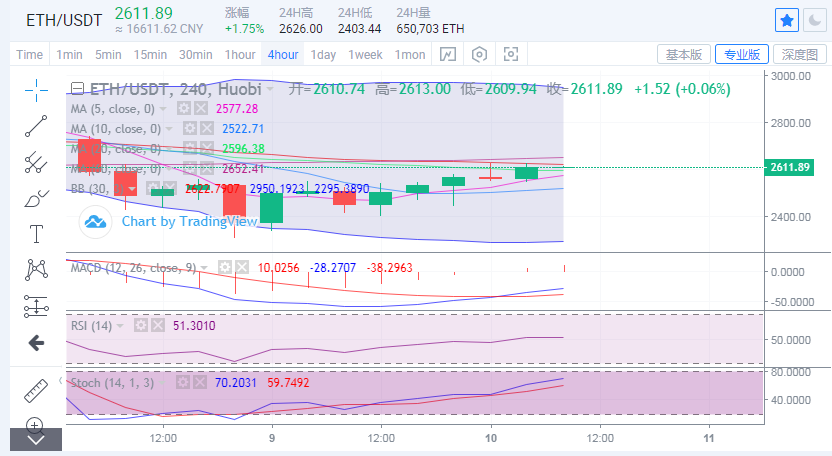Select the crosshair cursor tool
The height and width of the screenshot is (456, 832).
pos(36,90)
